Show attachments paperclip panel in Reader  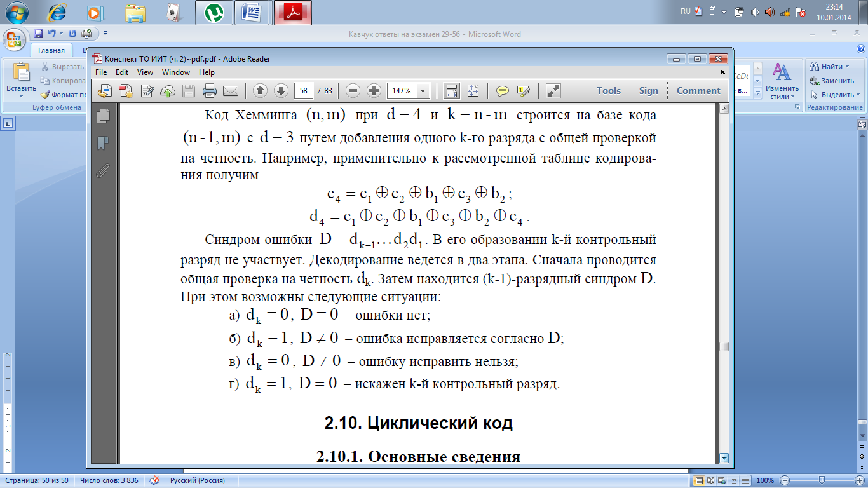click(103, 170)
